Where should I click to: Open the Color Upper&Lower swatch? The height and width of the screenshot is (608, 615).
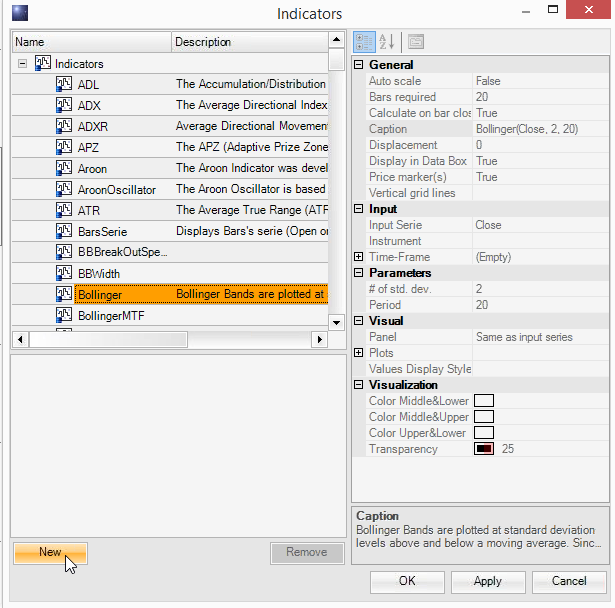(484, 433)
